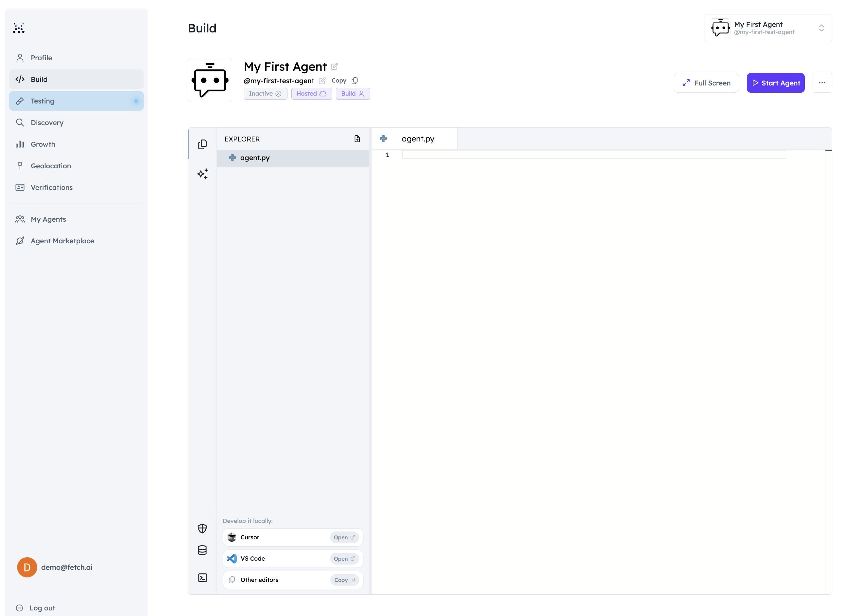847x616 pixels.
Task: Open Verifications section
Action: [x=76, y=188]
